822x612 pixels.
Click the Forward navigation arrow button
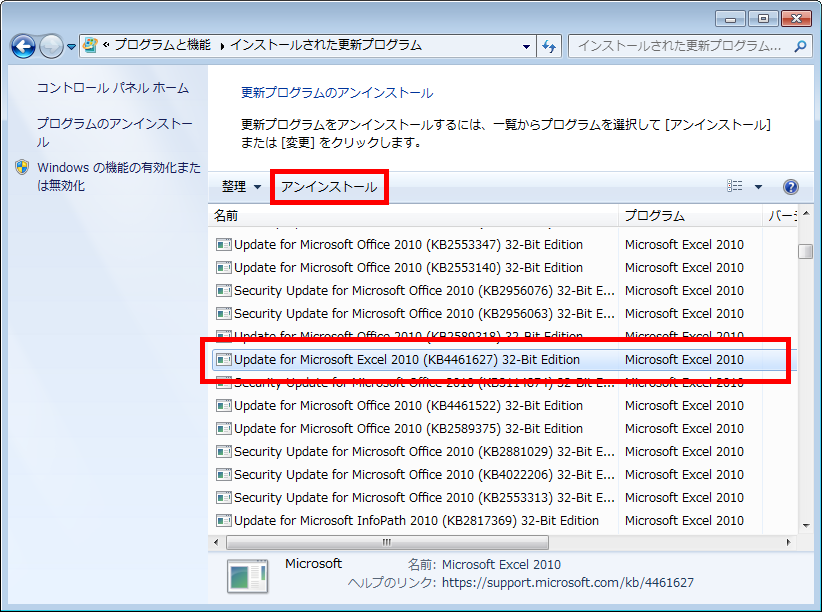[51, 46]
